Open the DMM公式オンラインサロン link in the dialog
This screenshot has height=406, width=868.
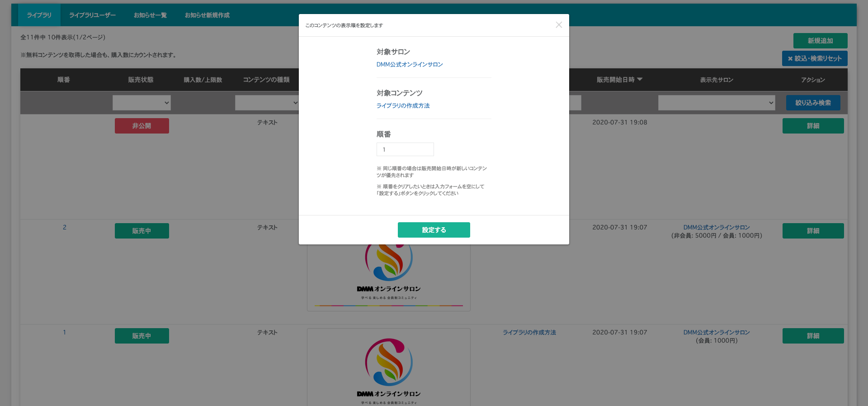click(410, 65)
